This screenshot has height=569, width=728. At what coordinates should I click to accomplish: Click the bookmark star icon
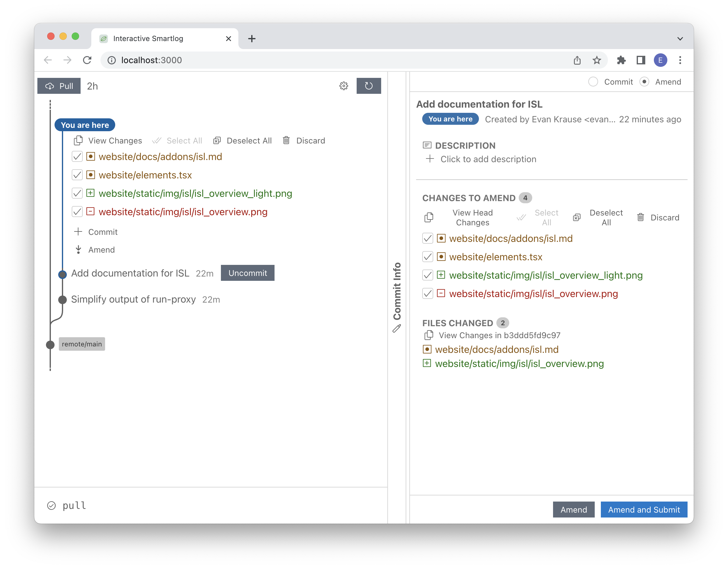pos(597,60)
